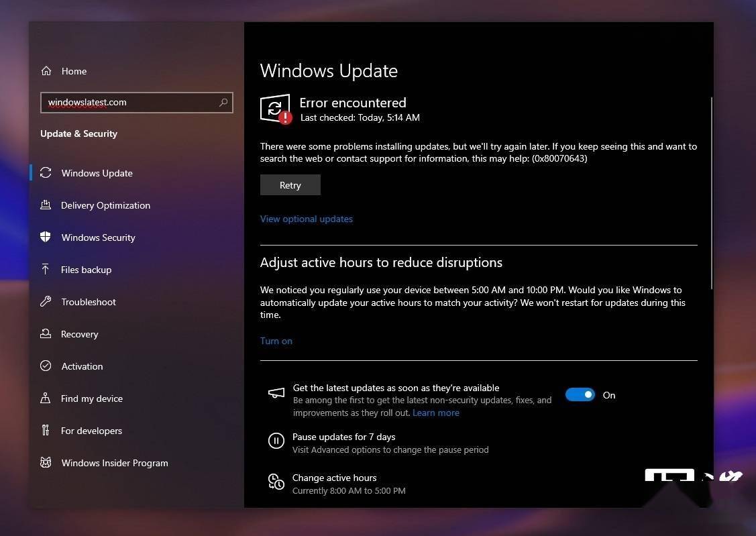Click the Home icon in sidebar
The image size is (756, 536).
(46, 71)
